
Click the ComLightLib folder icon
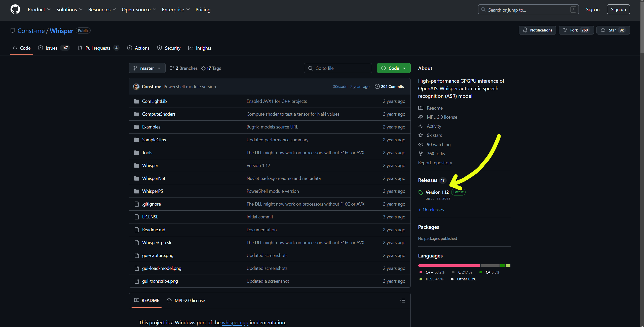click(x=137, y=101)
